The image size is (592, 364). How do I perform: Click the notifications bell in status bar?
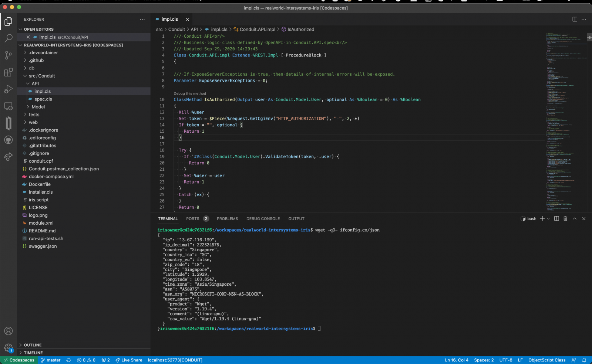click(584, 360)
